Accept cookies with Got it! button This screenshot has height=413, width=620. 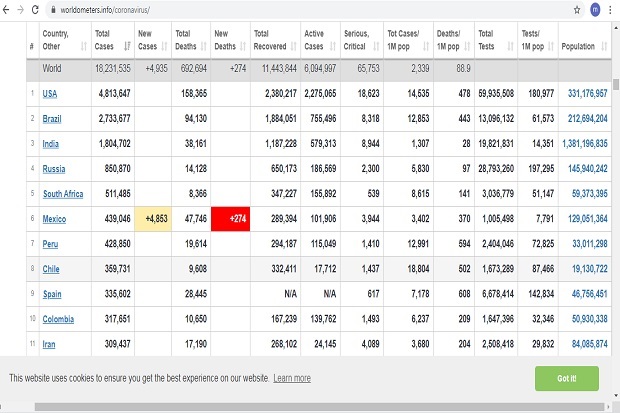pos(567,378)
